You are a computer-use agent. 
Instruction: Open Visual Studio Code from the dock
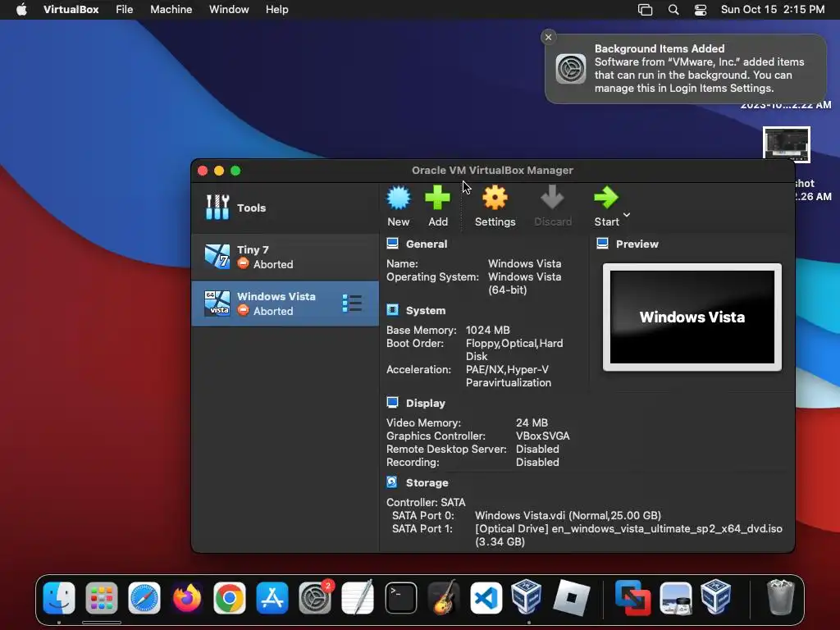486,597
